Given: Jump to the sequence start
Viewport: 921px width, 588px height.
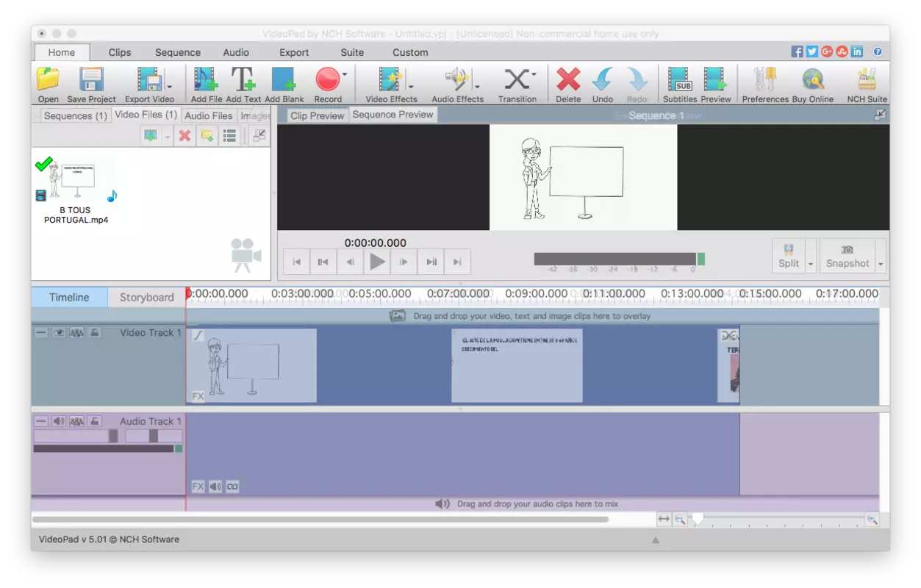Looking at the screenshot, I should coord(297,261).
